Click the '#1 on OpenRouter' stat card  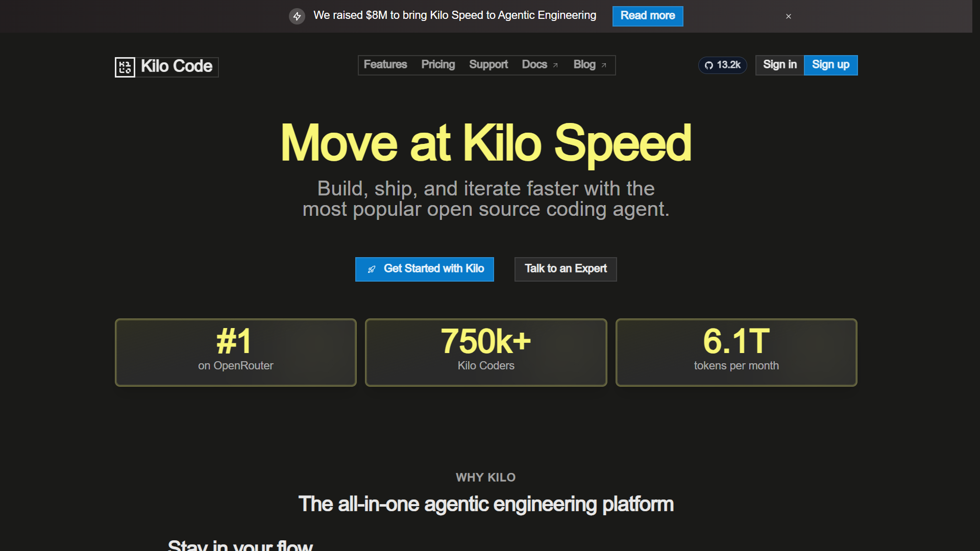236,352
